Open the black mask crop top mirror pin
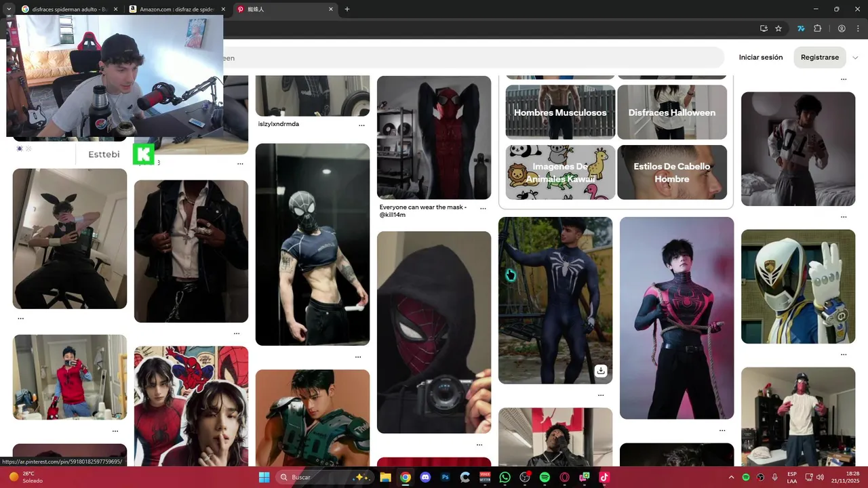 tap(313, 245)
